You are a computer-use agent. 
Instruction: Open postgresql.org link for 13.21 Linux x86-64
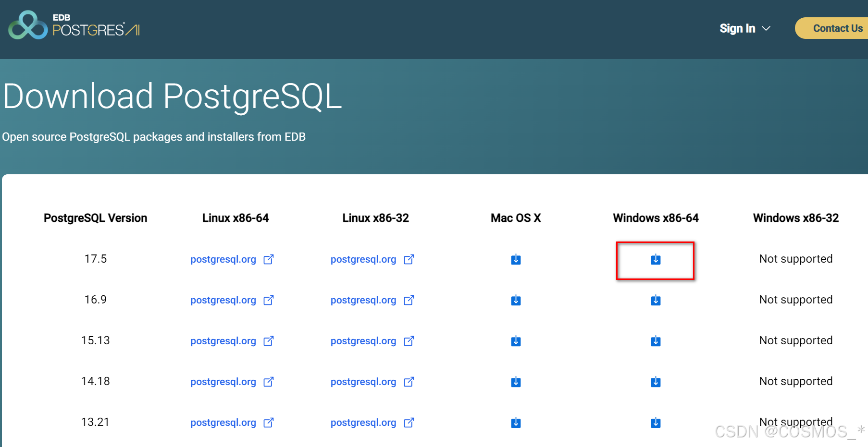pyautogui.click(x=232, y=423)
